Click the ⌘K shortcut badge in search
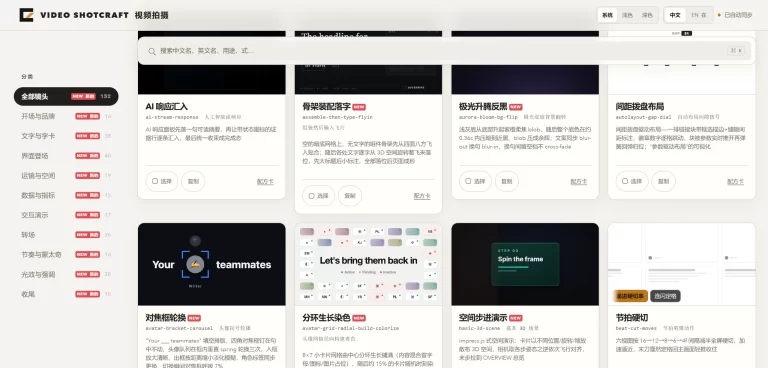768x368 pixels. [736, 50]
